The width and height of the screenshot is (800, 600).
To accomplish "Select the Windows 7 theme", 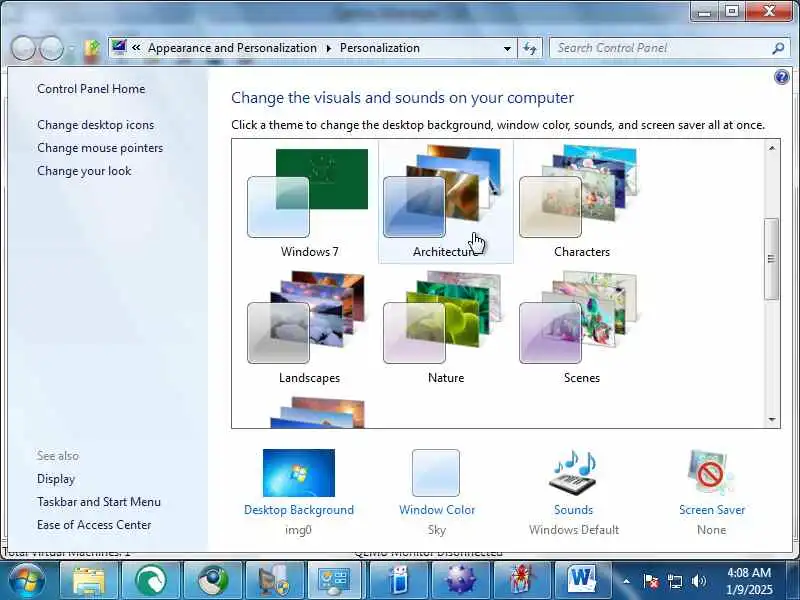I will (309, 202).
